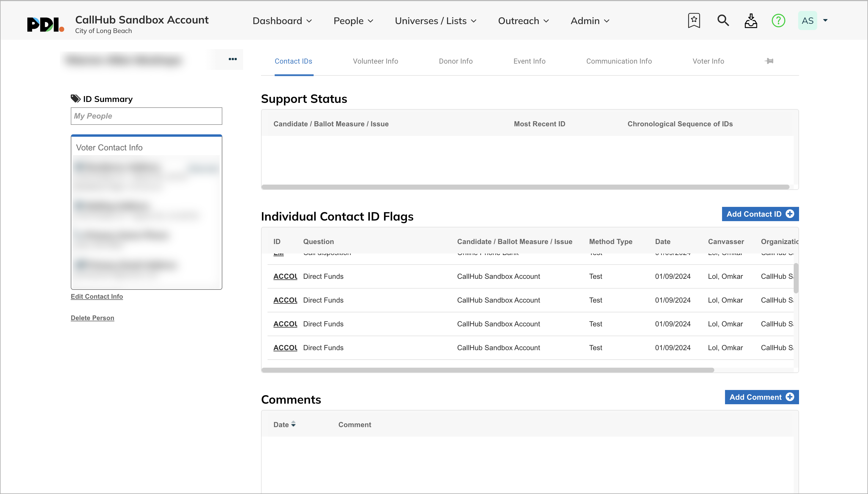The height and width of the screenshot is (494, 868).
Task: Open the downloads inbox icon
Action: [751, 21]
